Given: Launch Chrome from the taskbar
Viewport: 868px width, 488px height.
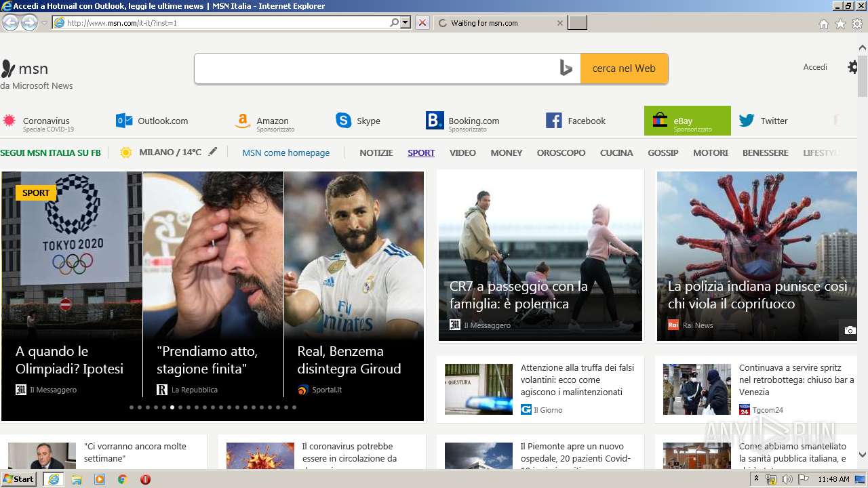Looking at the screenshot, I should pos(122,479).
